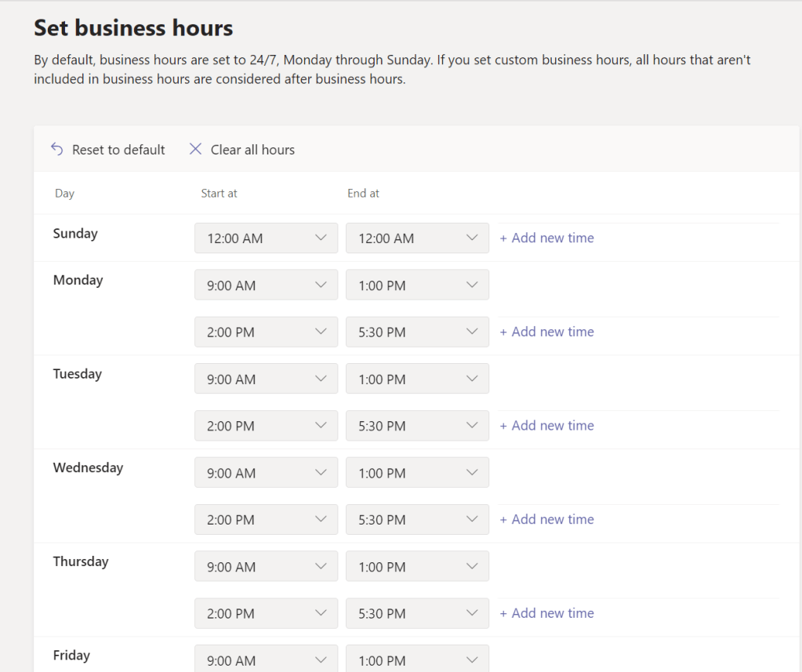Image resolution: width=802 pixels, height=672 pixels.
Task: Add new time for Tuesday
Action: (547, 426)
